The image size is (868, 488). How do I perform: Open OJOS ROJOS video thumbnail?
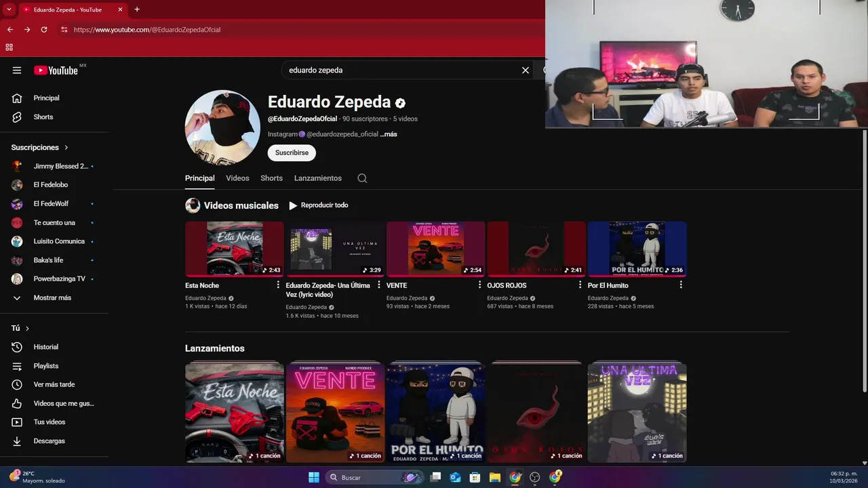click(x=536, y=249)
